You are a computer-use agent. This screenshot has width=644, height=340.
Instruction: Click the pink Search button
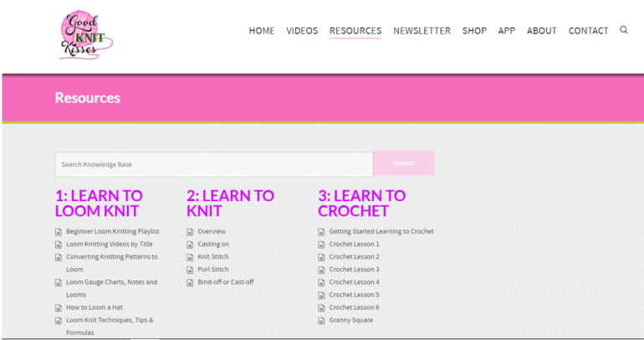pos(403,163)
